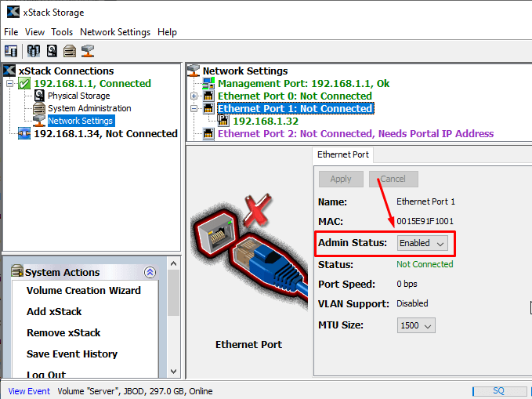Select Management Port: 192.168.1.1, Ok
This screenshot has width=532, height=399.
pyautogui.click(x=304, y=84)
